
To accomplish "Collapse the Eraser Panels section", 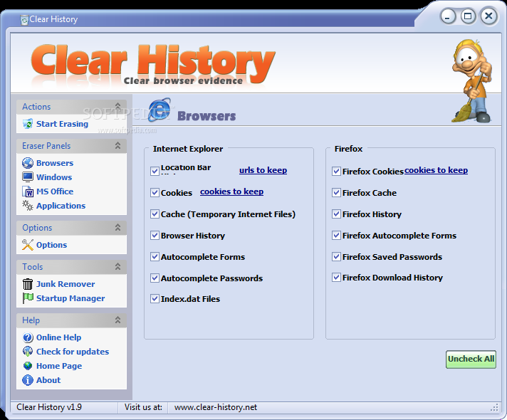I will [117, 145].
